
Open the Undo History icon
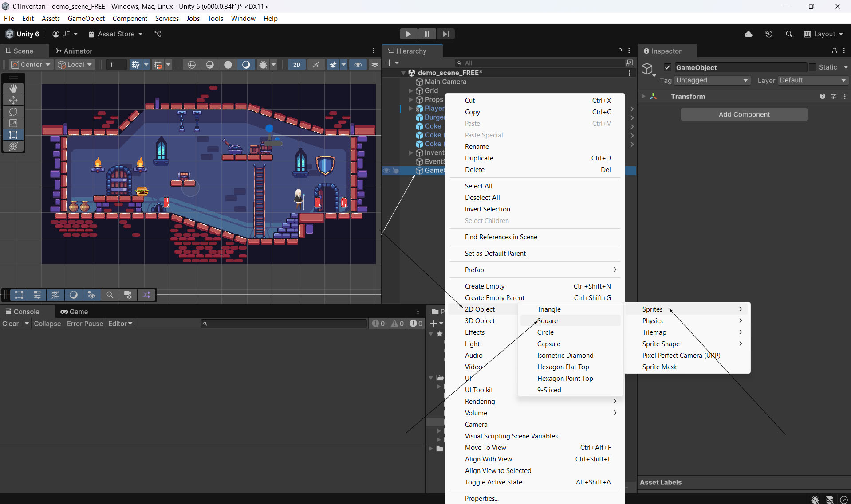pyautogui.click(x=769, y=34)
